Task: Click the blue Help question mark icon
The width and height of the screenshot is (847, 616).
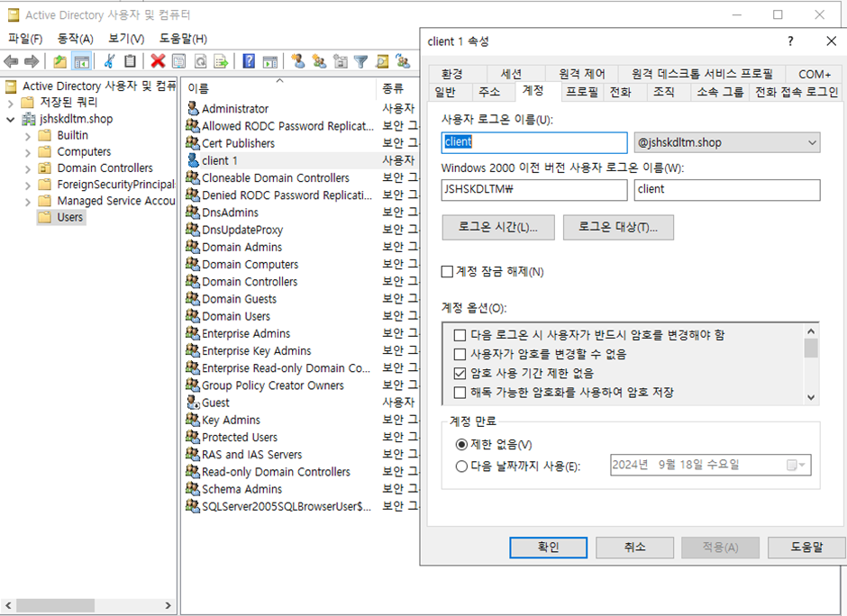Action: [249, 61]
